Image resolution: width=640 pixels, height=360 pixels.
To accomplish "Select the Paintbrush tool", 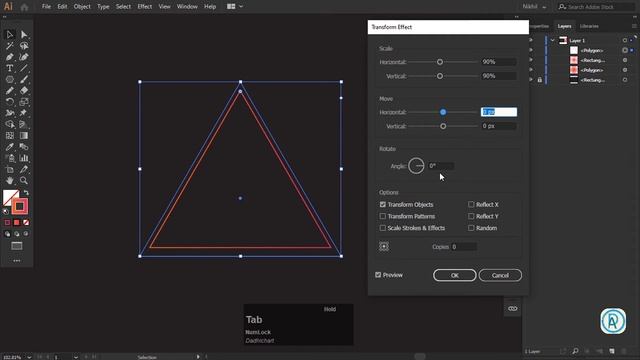I will pyautogui.click(x=24, y=80).
